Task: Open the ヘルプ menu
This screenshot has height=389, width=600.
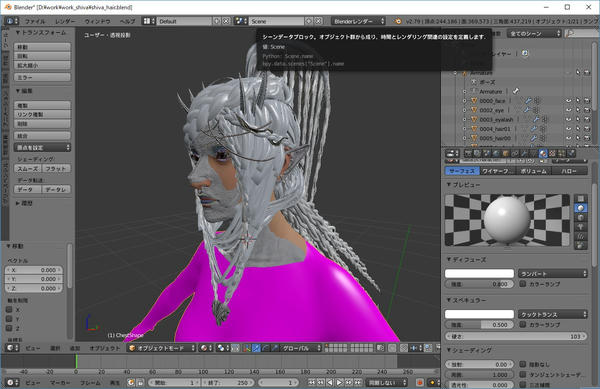Action: (x=127, y=21)
